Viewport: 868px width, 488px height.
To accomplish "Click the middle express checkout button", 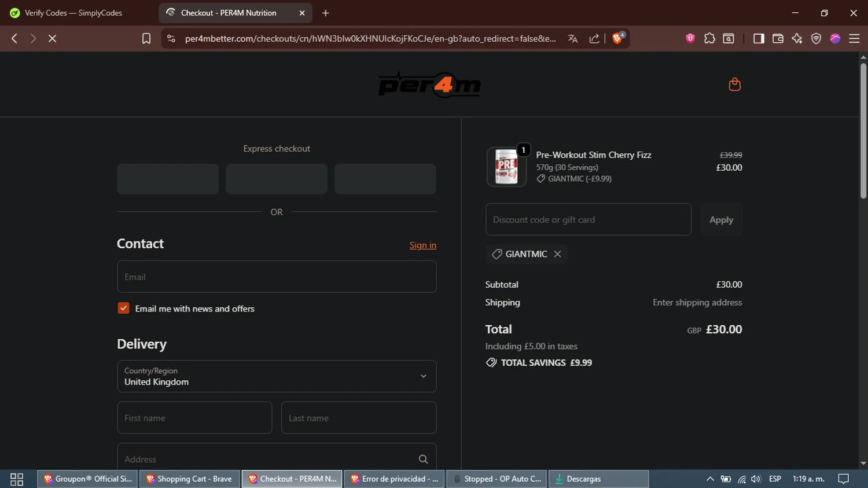I will 277,179.
